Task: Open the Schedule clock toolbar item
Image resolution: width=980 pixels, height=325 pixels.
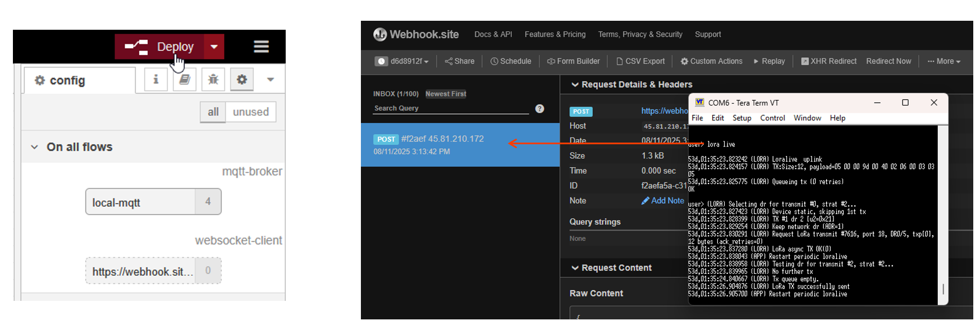Action: tap(511, 61)
